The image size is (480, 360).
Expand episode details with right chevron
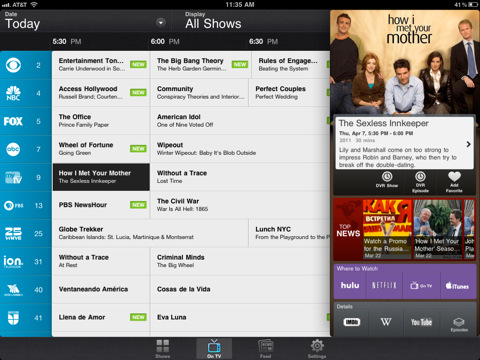point(468,144)
